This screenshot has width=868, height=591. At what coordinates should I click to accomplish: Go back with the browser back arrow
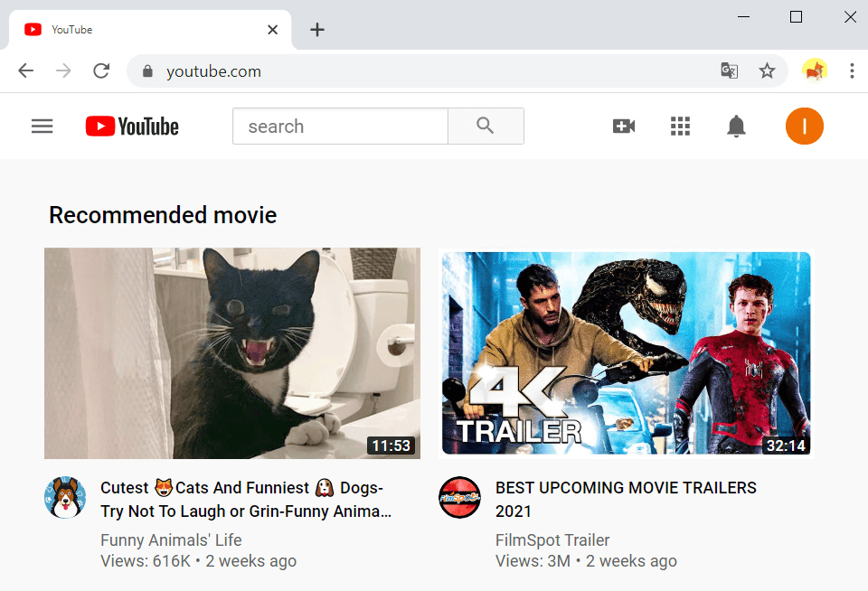(26, 70)
